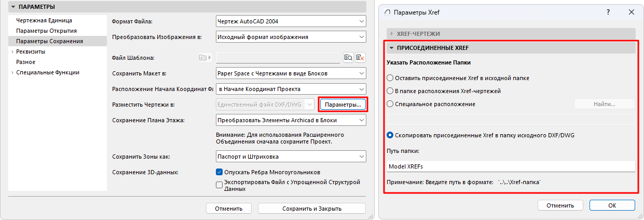Viewport: 644px width, 220px height.
Task: Enable Экспортировать Файл с Упрощенной Структурой Данных
Action: tap(219, 184)
